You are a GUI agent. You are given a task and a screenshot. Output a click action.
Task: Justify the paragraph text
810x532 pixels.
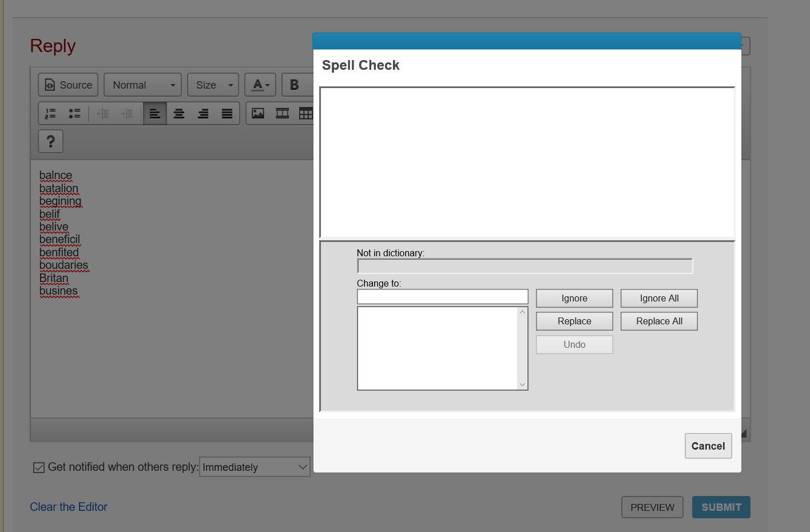pyautogui.click(x=227, y=113)
